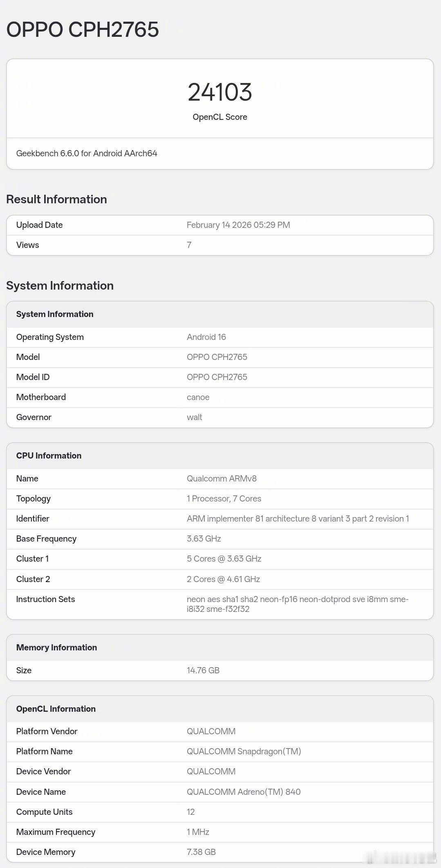Click the Memory Information table header
The image size is (441, 868).
[56, 648]
